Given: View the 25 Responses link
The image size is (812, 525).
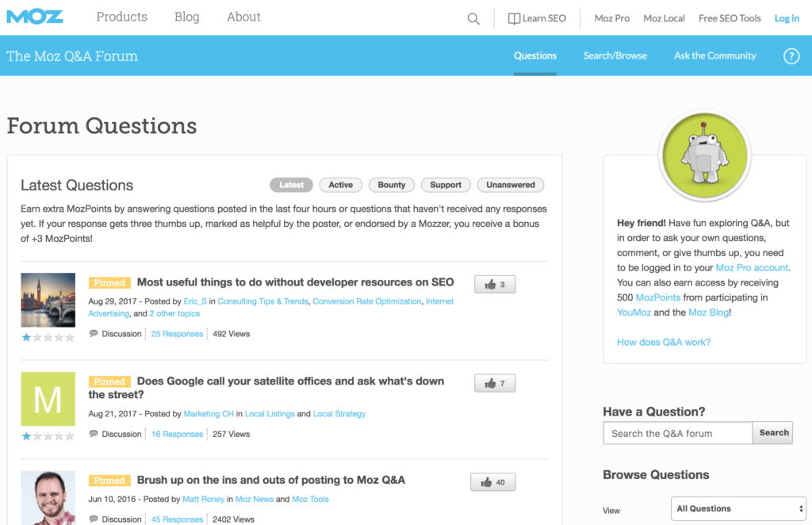Looking at the screenshot, I should coord(177,334).
